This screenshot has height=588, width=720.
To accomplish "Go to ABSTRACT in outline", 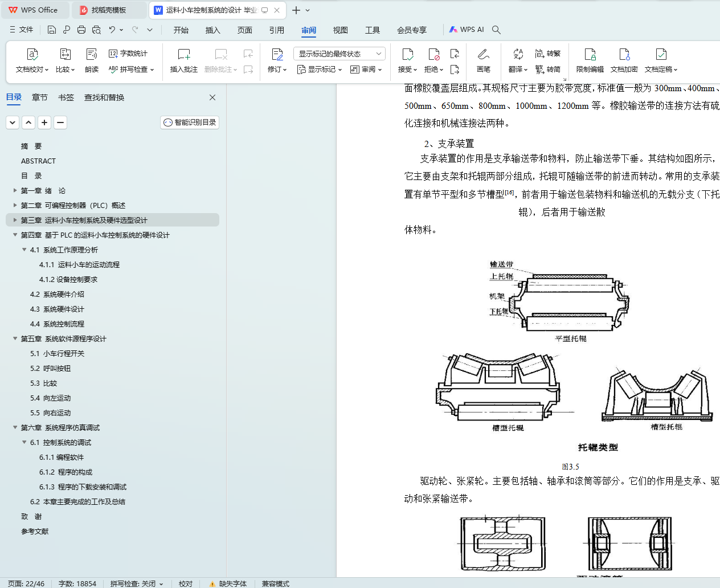I will coord(38,161).
